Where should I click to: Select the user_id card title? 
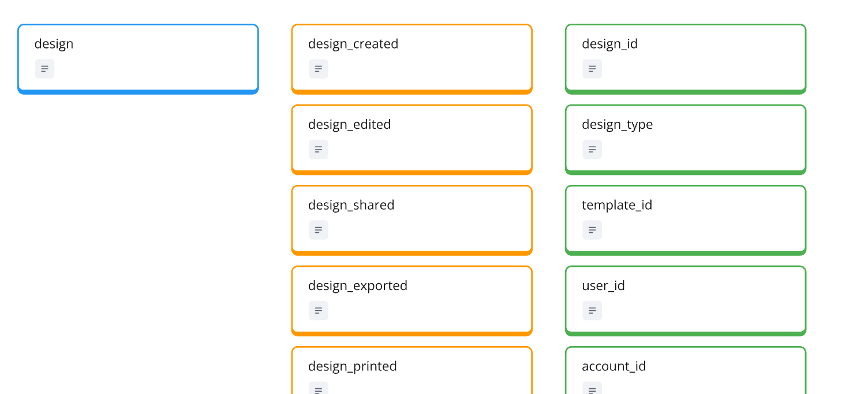[x=603, y=286]
